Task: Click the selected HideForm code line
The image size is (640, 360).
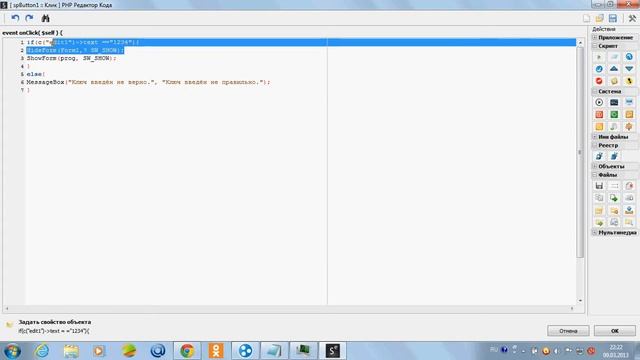Action: [x=75, y=50]
